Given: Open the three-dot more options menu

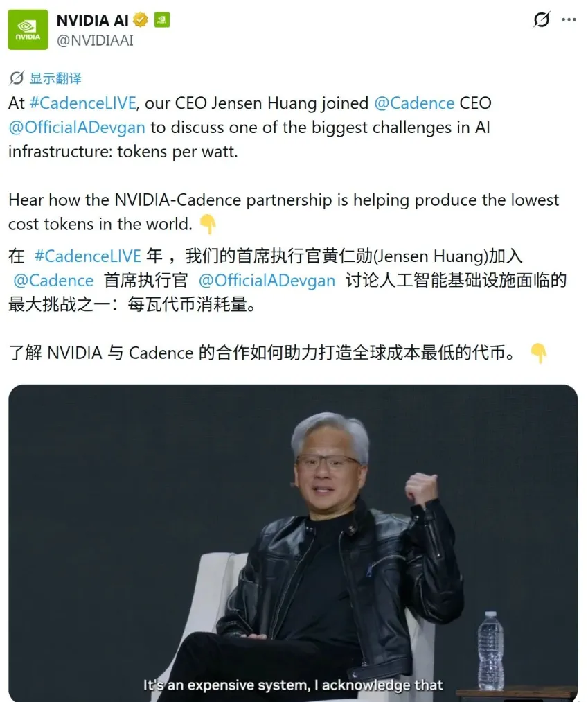Looking at the screenshot, I should [x=569, y=19].
